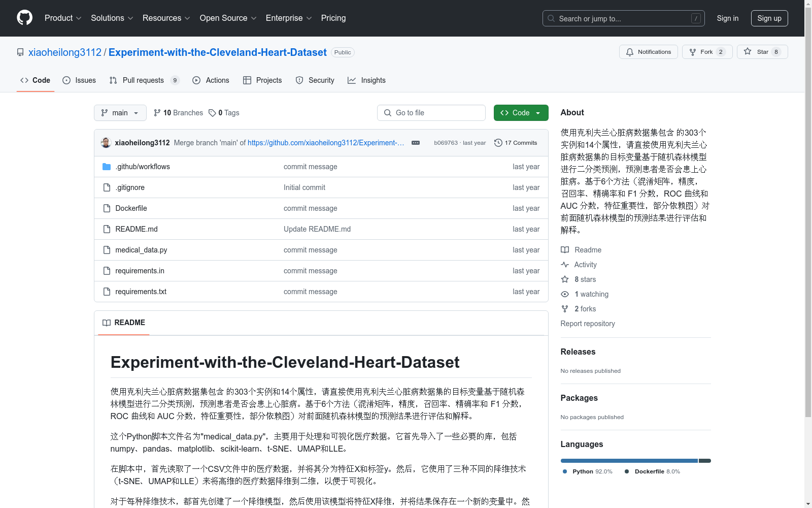The width and height of the screenshot is (812, 508).
Task: Click the README book icon in file header
Action: (107, 323)
